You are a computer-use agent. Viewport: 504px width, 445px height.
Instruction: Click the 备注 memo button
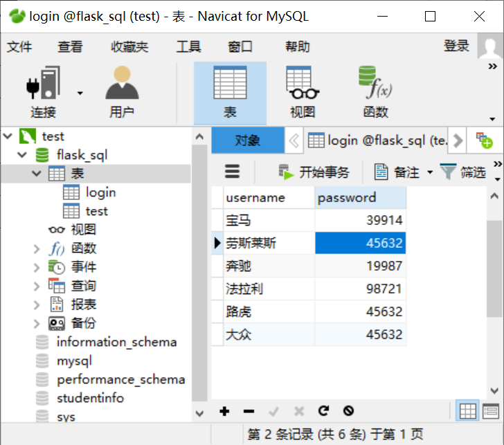[397, 172]
